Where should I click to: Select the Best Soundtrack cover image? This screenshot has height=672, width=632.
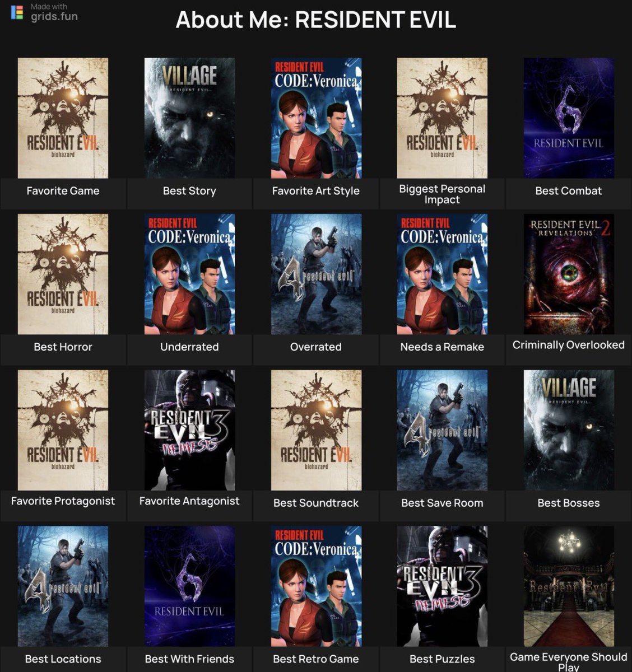(x=316, y=430)
